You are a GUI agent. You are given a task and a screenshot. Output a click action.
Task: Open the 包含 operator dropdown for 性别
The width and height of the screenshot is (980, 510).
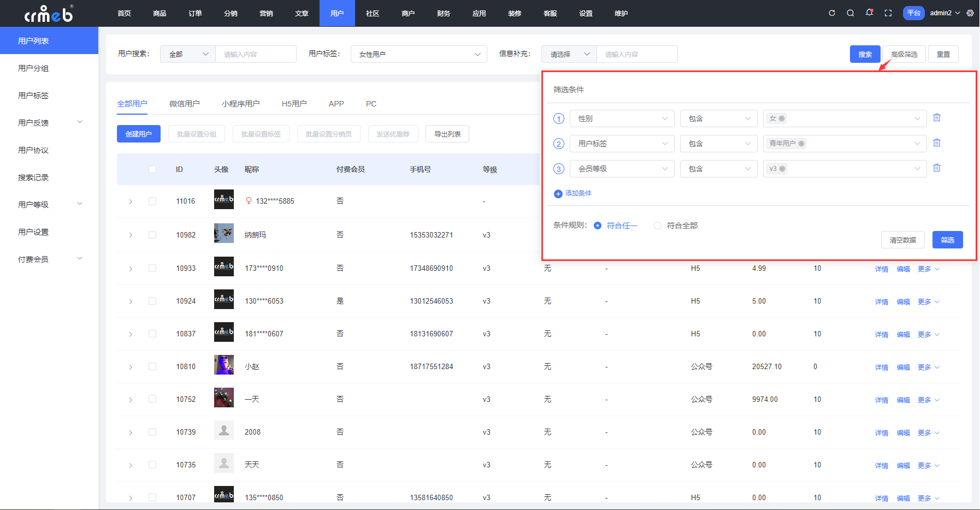pos(719,118)
